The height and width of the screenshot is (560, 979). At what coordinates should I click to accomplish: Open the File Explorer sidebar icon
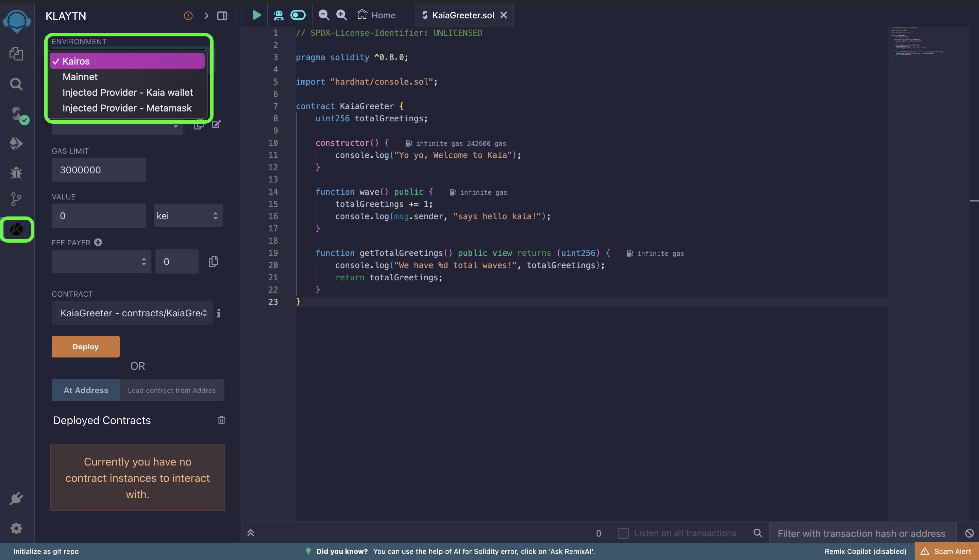coord(16,53)
